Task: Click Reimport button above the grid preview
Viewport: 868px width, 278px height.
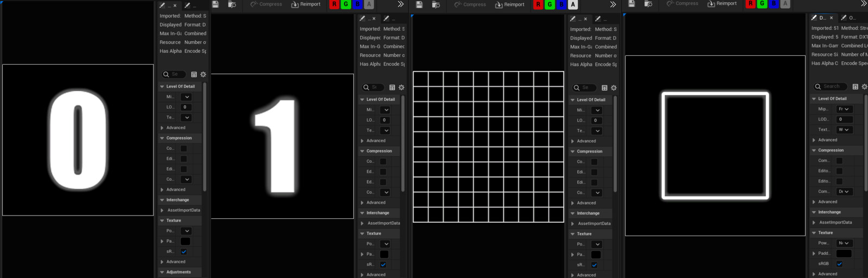Action: point(510,4)
